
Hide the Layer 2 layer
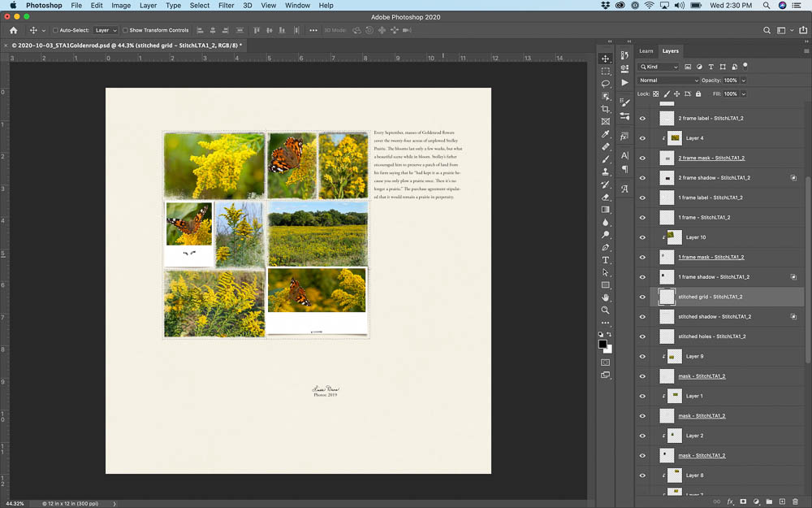[x=642, y=436]
